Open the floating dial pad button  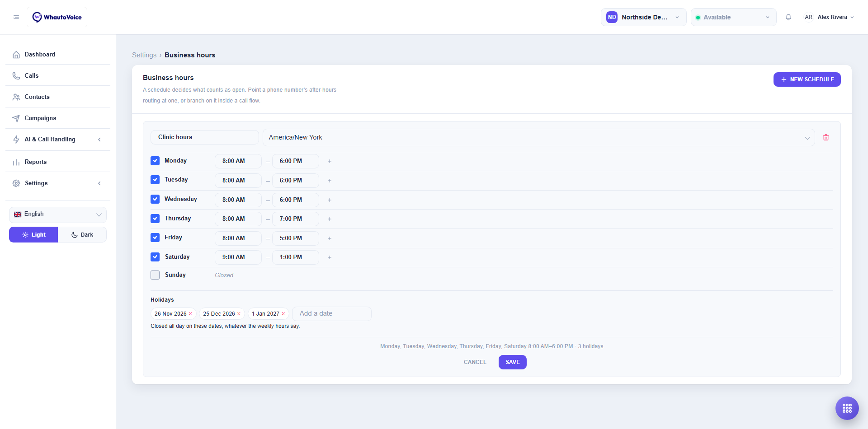click(x=847, y=408)
